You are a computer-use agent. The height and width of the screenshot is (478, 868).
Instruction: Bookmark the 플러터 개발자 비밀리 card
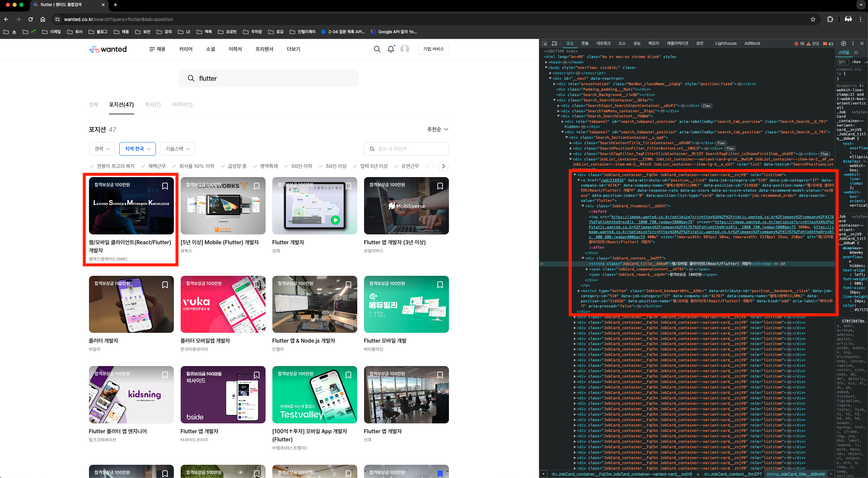[165, 285]
